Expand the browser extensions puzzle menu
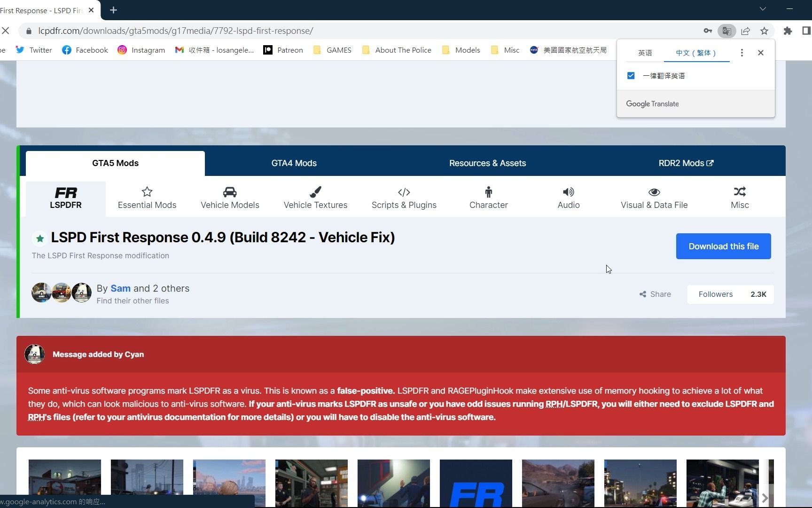 click(x=788, y=31)
